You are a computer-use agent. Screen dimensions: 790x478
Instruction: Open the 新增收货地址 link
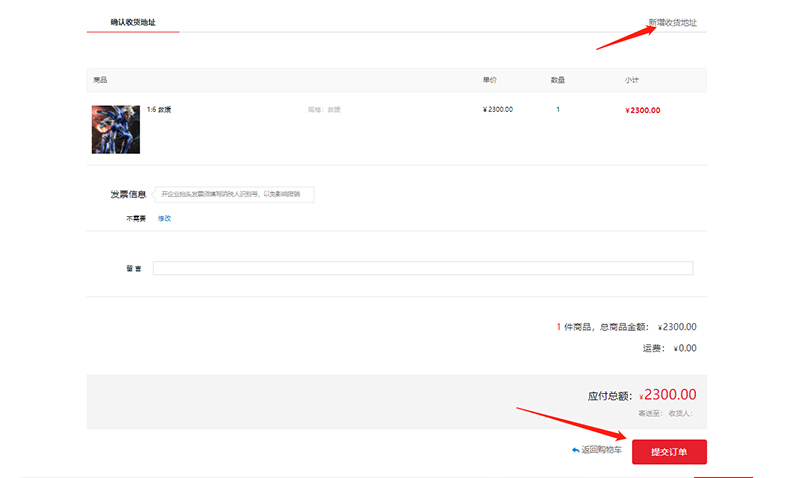click(672, 22)
